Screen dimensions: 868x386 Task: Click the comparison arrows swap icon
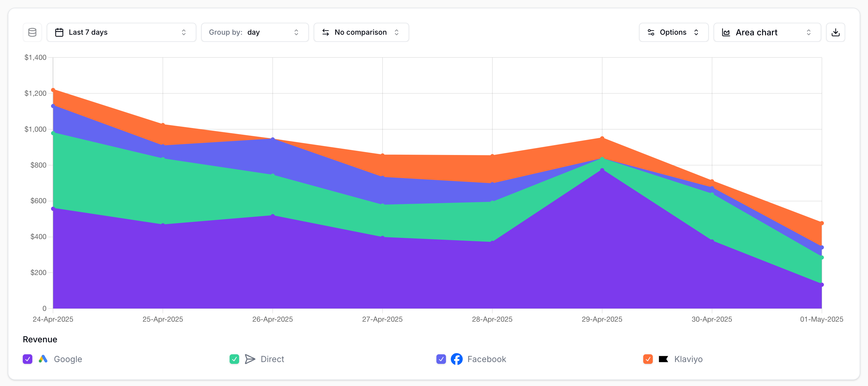326,32
